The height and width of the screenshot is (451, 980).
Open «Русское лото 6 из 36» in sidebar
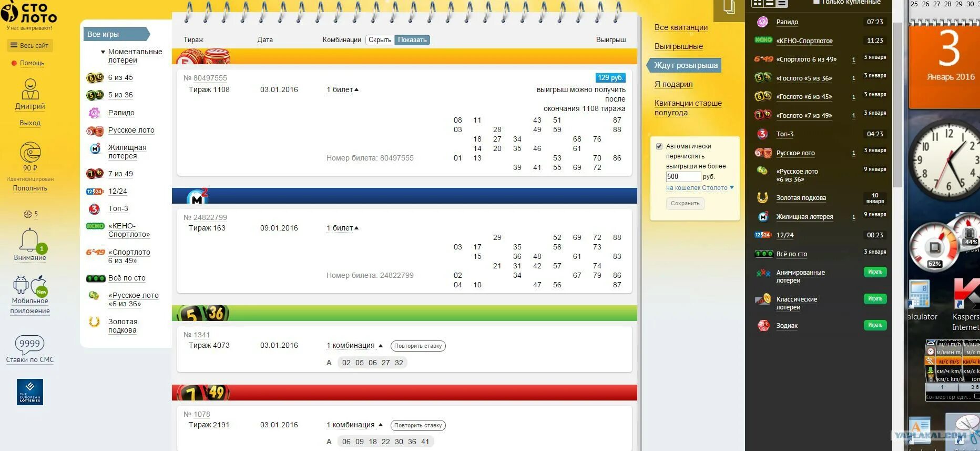pyautogui.click(x=133, y=300)
